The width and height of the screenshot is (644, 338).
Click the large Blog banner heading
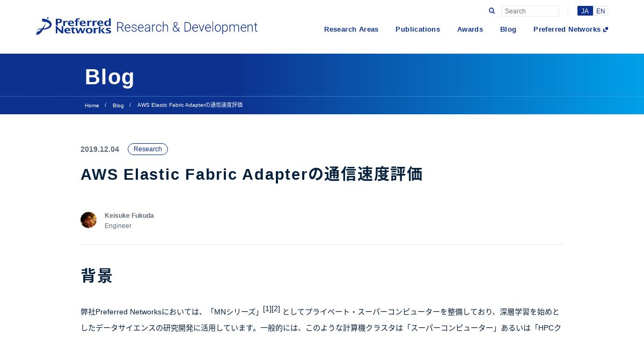[x=109, y=77]
